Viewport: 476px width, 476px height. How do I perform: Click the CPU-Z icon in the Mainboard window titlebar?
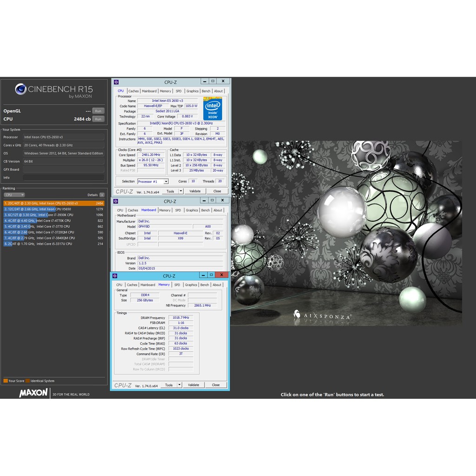(x=116, y=200)
